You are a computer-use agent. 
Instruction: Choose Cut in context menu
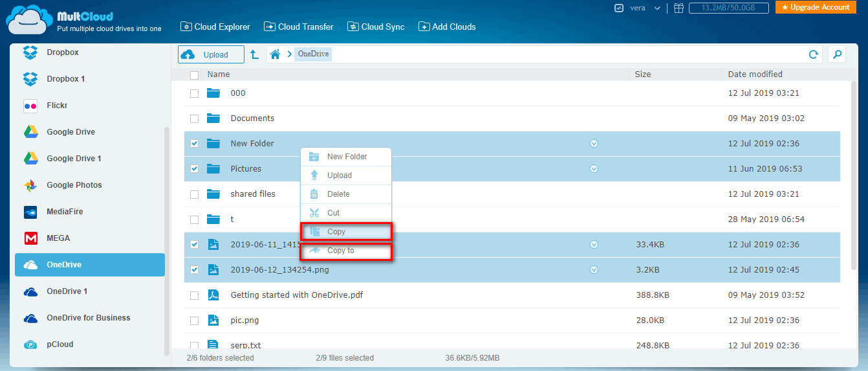pos(346,213)
